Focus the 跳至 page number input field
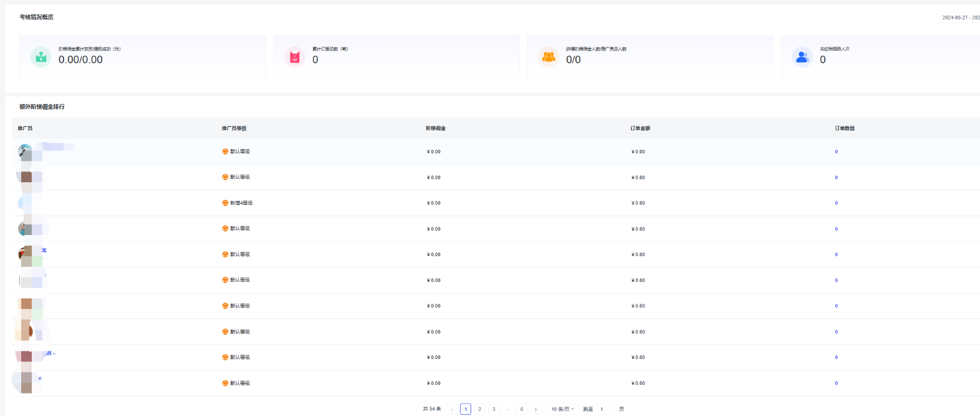This screenshot has width=980, height=416. pos(606,410)
